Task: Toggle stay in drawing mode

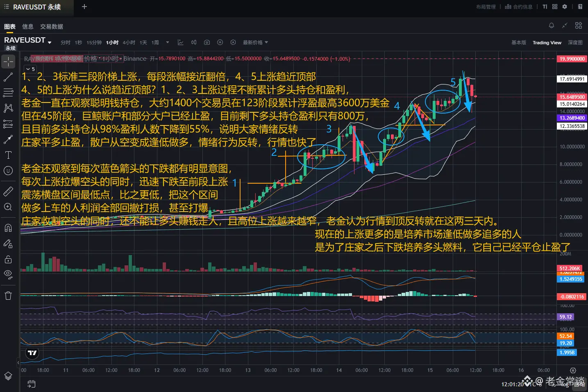Action: pos(8,244)
